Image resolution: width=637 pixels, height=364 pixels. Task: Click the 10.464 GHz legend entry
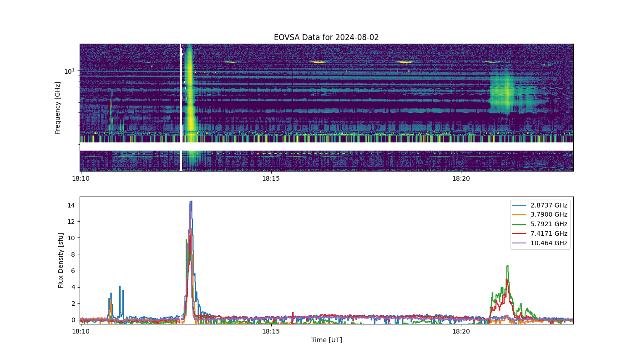tap(541, 243)
